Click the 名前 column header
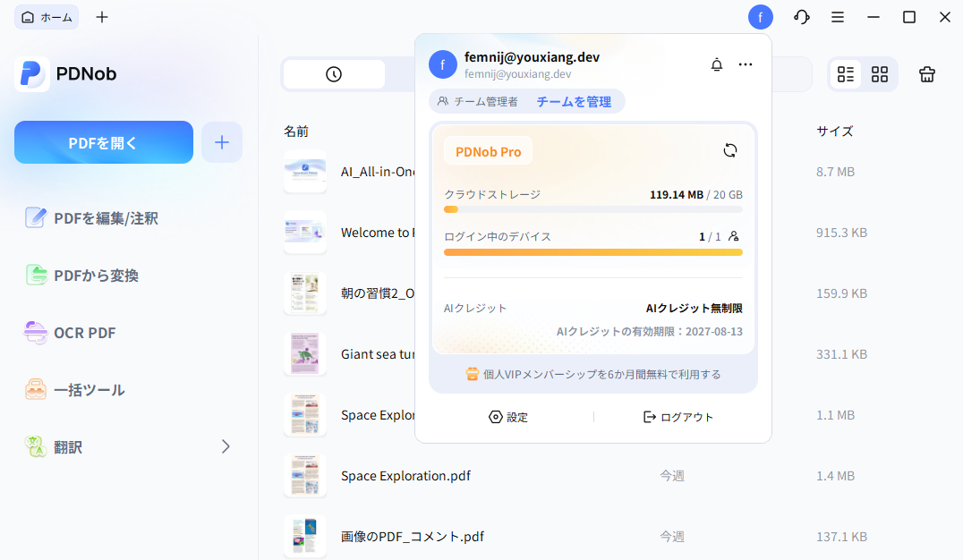Screen dimensions: 963x560 [296, 132]
